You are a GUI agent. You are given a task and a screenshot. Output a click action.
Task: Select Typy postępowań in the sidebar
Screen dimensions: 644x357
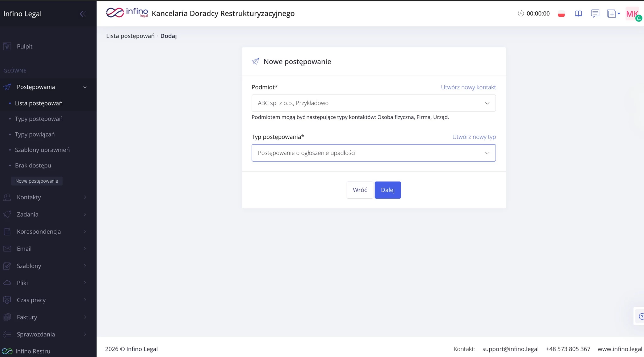(x=39, y=119)
